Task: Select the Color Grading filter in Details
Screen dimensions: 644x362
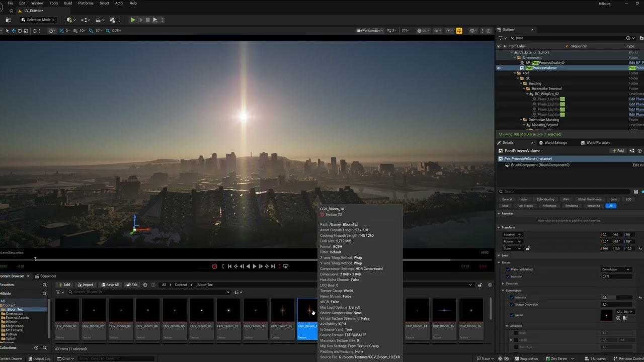Action: (x=545, y=199)
